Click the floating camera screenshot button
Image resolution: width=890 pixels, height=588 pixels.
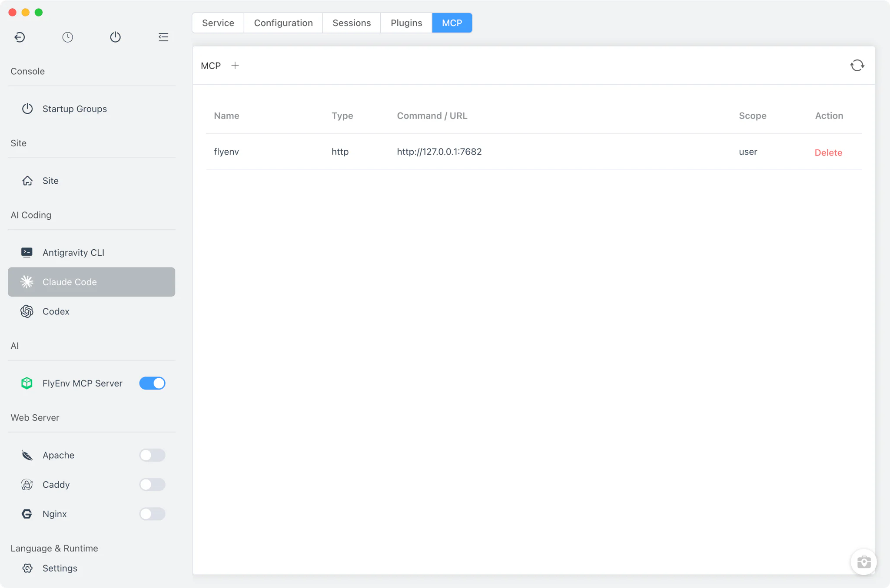pyautogui.click(x=863, y=562)
